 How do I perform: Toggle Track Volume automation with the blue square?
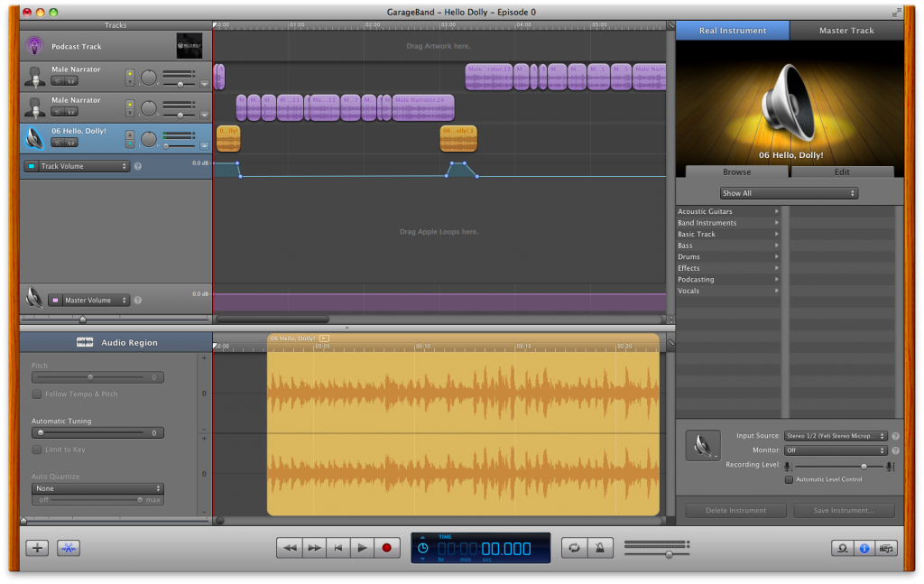[32, 166]
